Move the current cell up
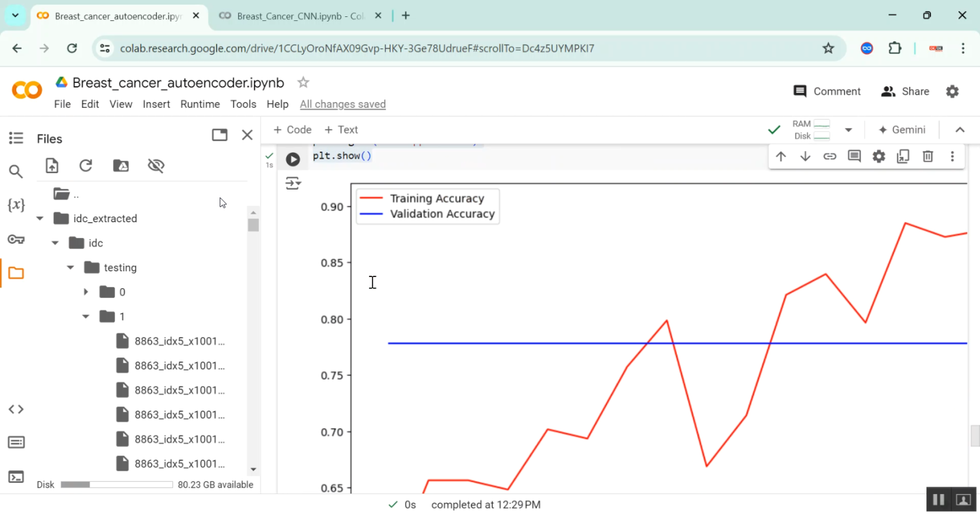This screenshot has width=980, height=515. pyautogui.click(x=781, y=156)
